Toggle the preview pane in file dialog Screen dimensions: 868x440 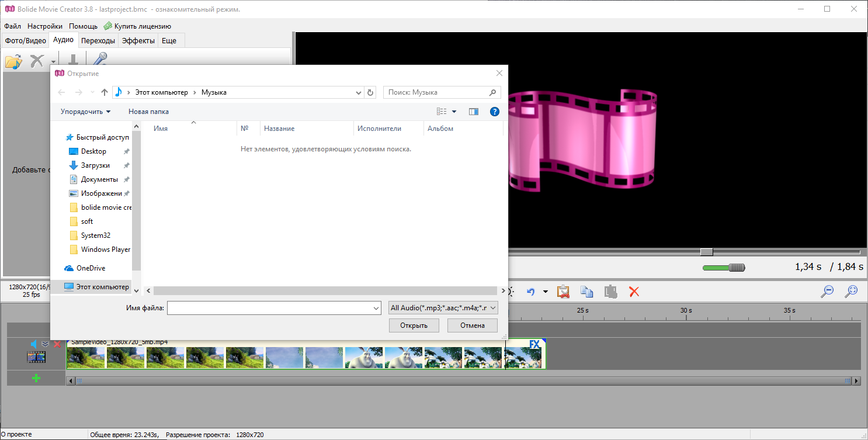473,112
